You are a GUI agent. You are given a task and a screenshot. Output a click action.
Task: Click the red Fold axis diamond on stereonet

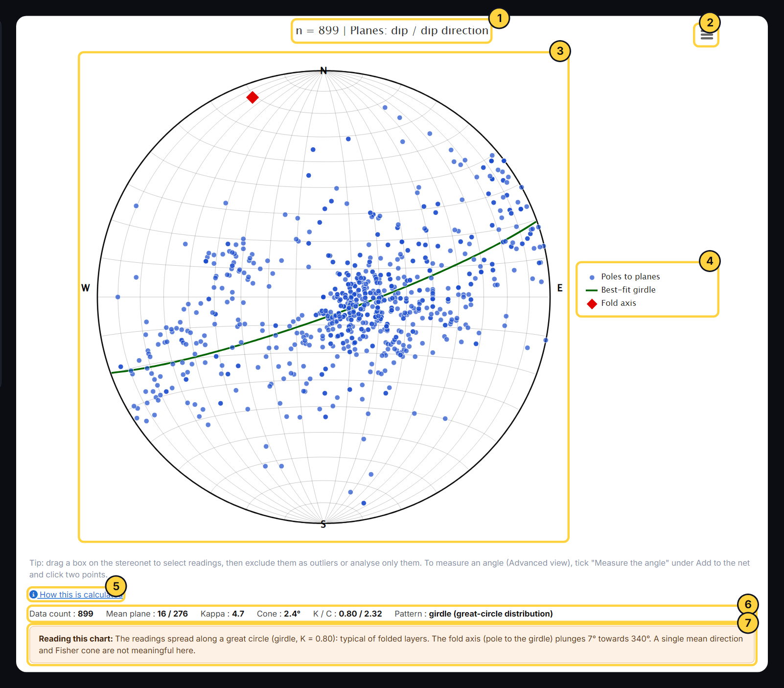click(x=253, y=97)
